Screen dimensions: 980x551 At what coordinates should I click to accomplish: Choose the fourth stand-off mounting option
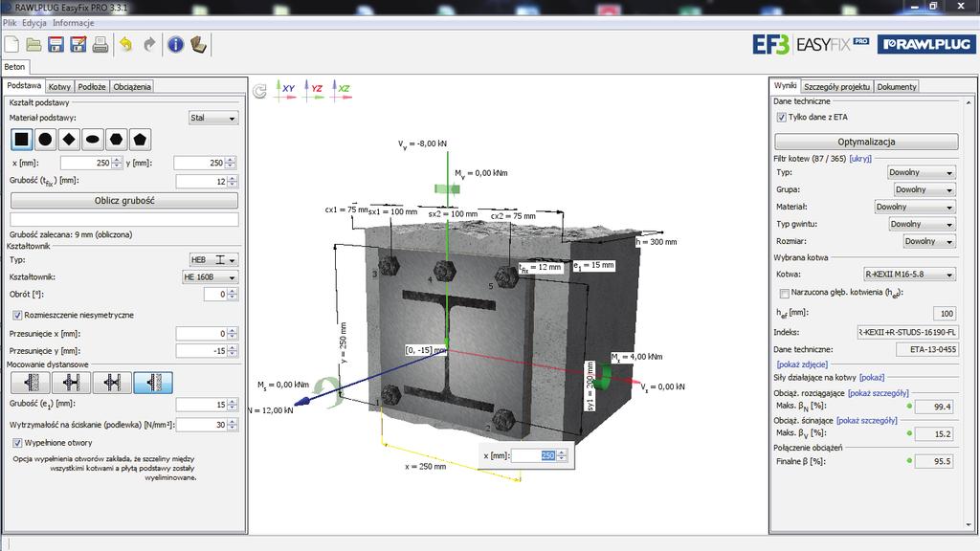(153, 383)
